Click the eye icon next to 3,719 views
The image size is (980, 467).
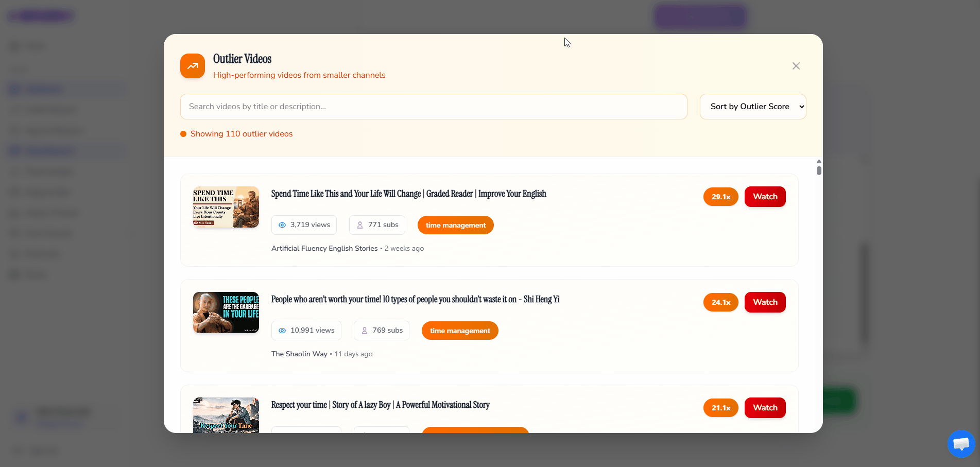click(282, 225)
